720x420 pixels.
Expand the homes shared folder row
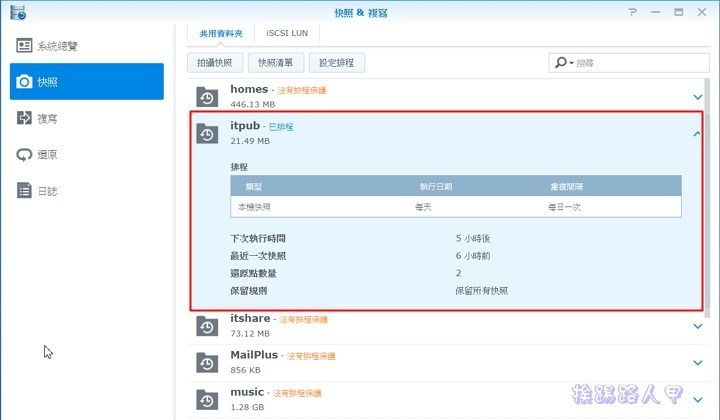coord(698,97)
